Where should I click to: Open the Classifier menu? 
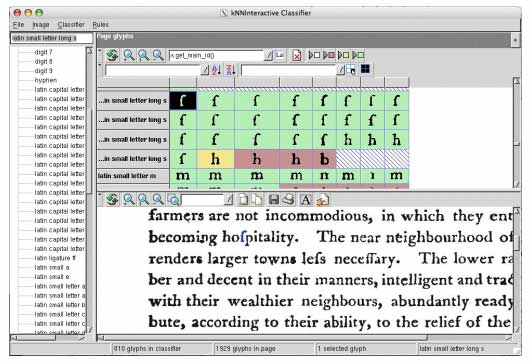point(71,25)
